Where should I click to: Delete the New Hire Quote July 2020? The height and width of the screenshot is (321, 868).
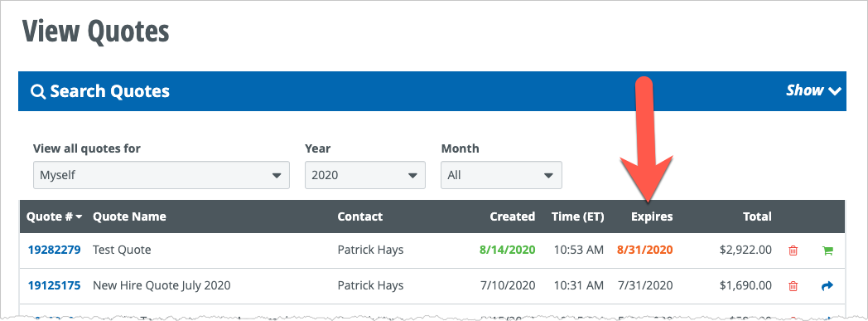pyautogui.click(x=793, y=286)
